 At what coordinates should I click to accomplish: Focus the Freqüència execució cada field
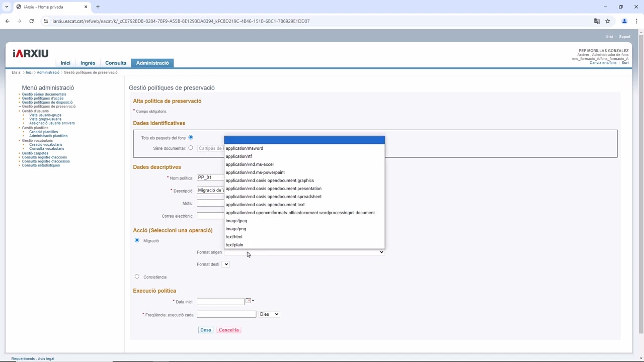click(226, 314)
